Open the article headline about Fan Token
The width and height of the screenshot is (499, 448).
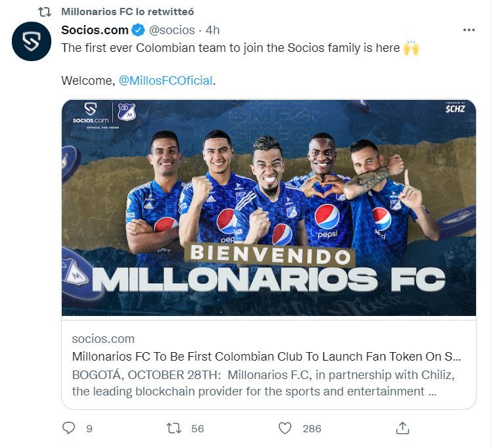click(266, 357)
